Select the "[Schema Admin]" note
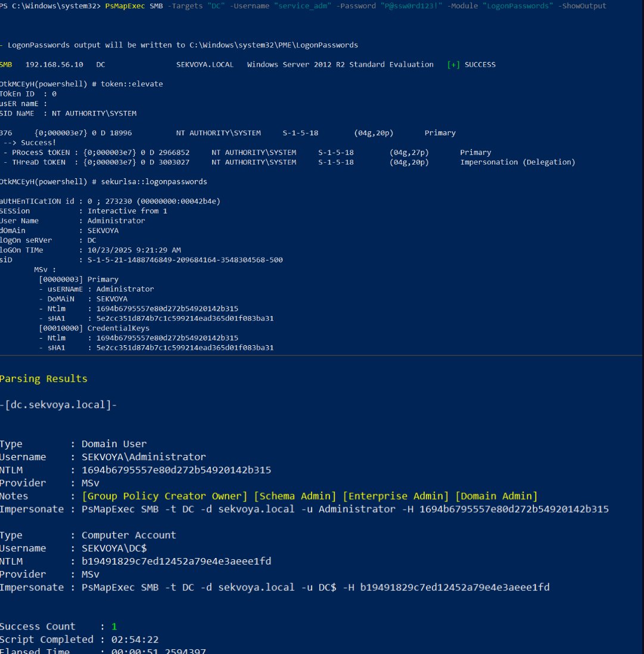The height and width of the screenshot is (654, 644). (295, 497)
